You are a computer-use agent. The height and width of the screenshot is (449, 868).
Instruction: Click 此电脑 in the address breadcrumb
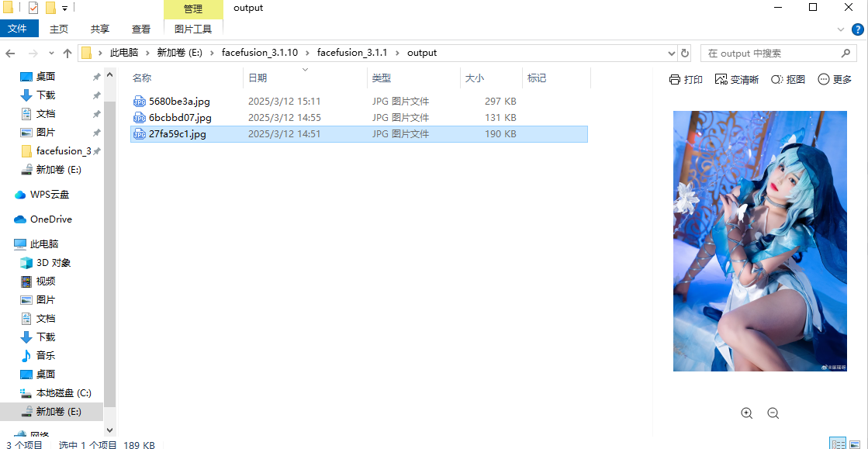pos(124,54)
